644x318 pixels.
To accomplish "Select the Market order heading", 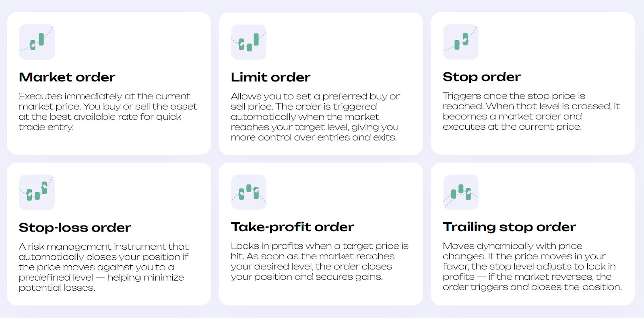I will point(67,77).
